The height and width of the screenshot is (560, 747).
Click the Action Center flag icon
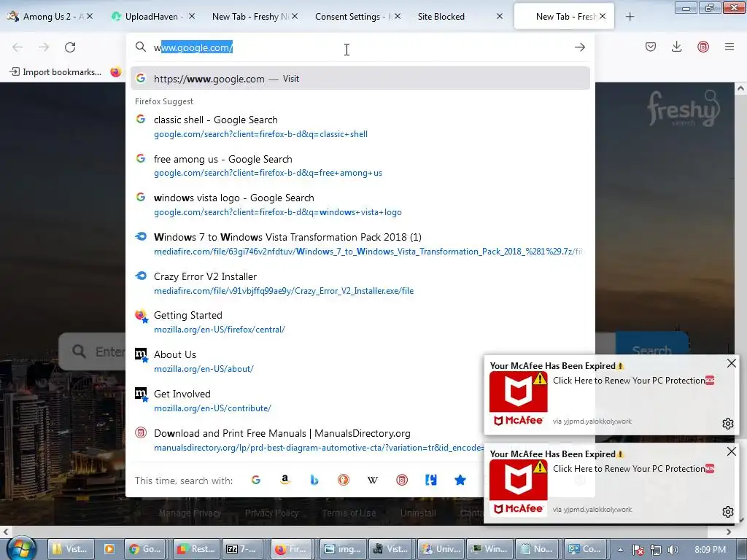[638, 550]
